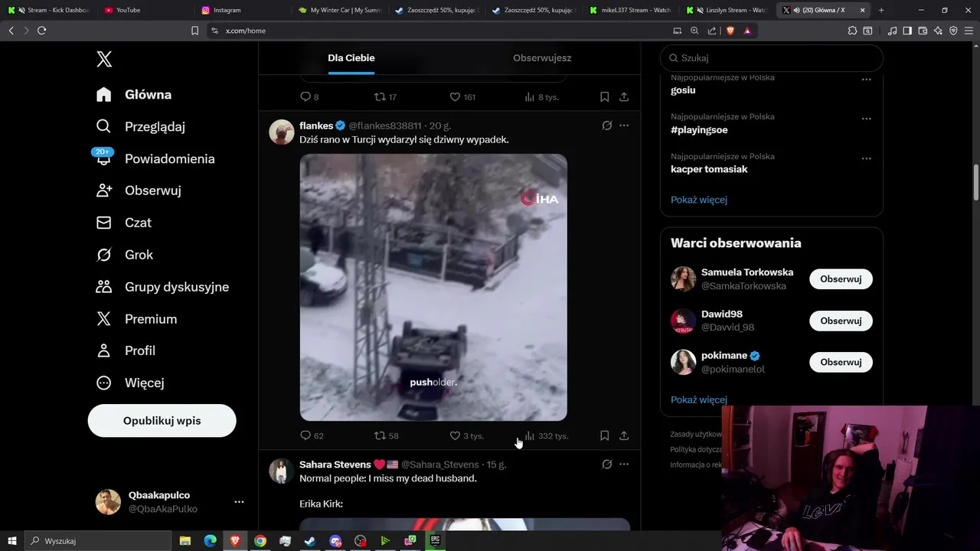Open Brave wallet icon in toolbar

pos(923,31)
